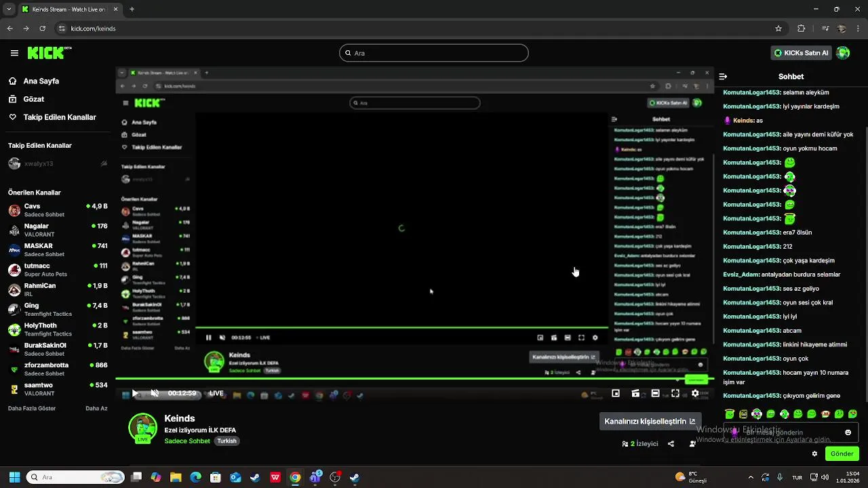868x488 pixels.
Task: Toggle mini player mode
Action: [616, 393]
